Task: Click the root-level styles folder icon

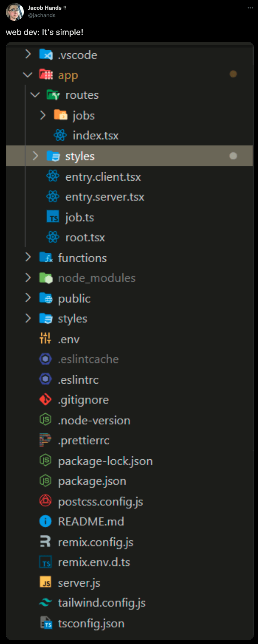Action: point(46,318)
